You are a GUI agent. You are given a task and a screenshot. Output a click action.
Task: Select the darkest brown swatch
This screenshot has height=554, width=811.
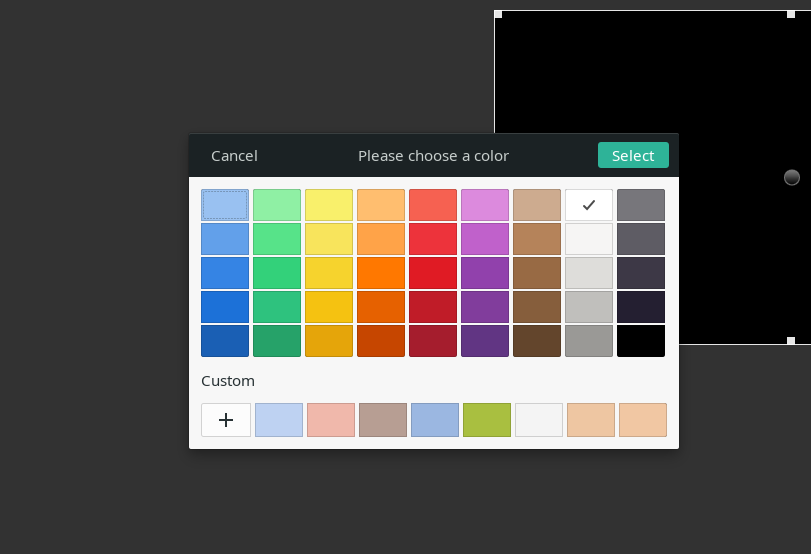[x=537, y=341]
